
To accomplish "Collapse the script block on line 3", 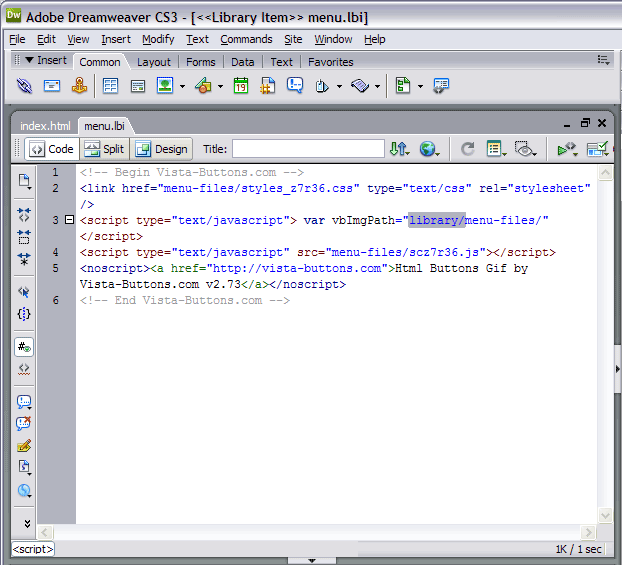I will click(69, 219).
